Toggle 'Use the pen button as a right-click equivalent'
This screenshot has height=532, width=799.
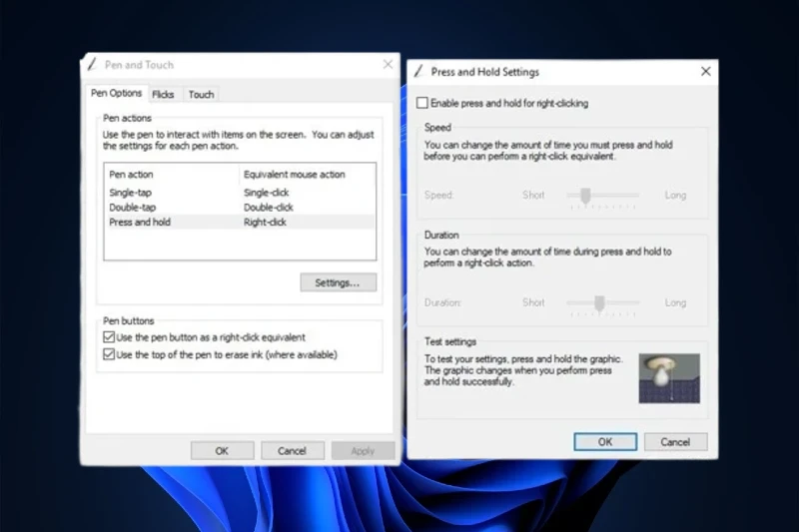click(x=110, y=338)
